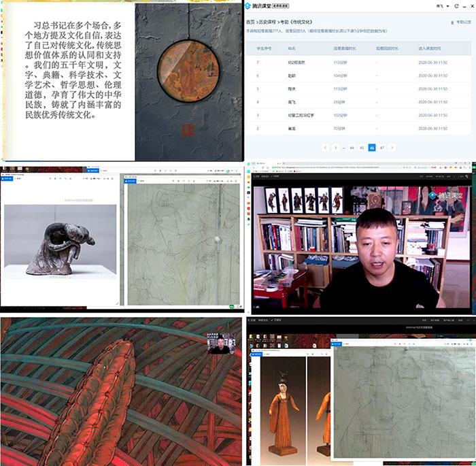This screenshot has height=466, width=476.
Task: Go to the previous page with left arrow
Action: coord(325,148)
